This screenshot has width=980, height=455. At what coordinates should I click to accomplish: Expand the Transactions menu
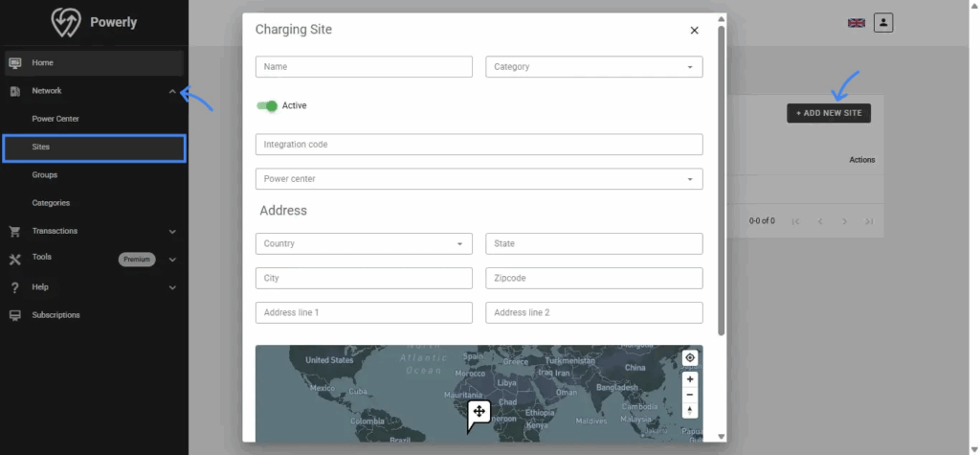pos(172,231)
